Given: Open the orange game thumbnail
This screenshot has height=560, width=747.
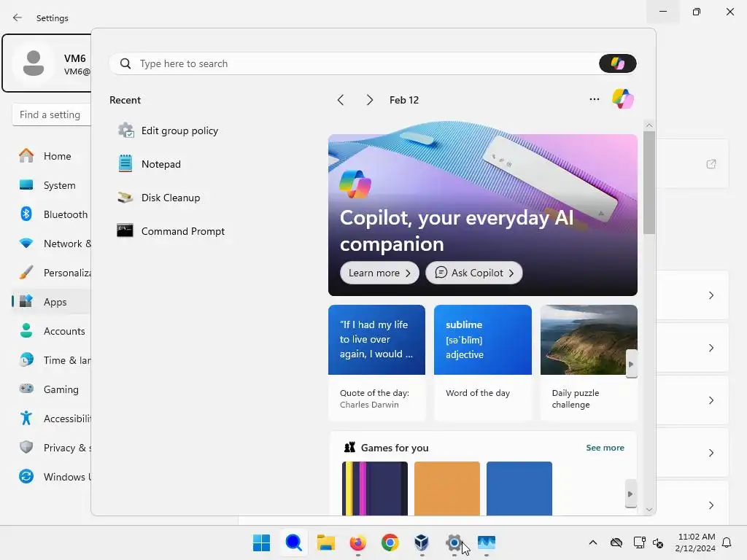Looking at the screenshot, I should 447,488.
